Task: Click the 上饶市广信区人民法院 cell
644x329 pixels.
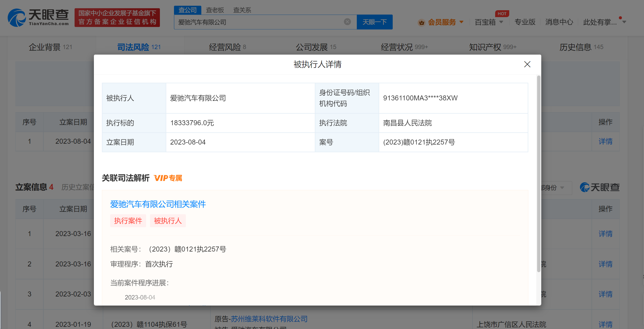Action: (x=511, y=325)
